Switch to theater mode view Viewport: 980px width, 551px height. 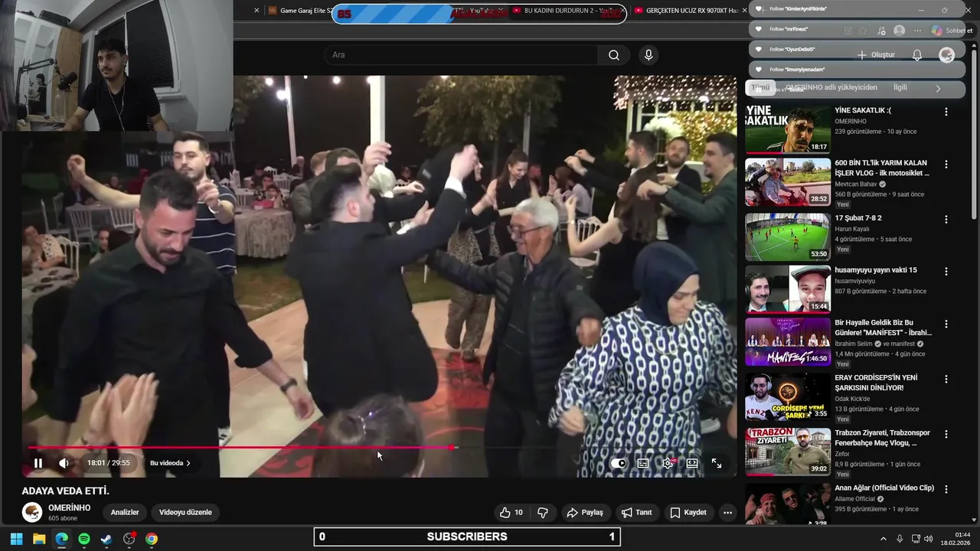coord(692,463)
